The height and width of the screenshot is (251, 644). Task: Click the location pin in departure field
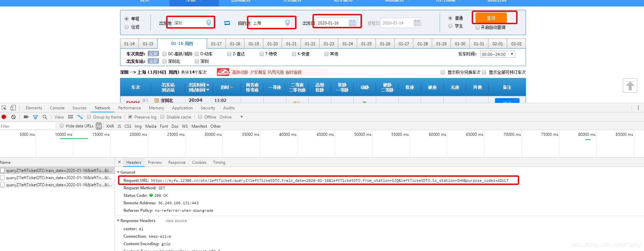pyautogui.click(x=209, y=23)
